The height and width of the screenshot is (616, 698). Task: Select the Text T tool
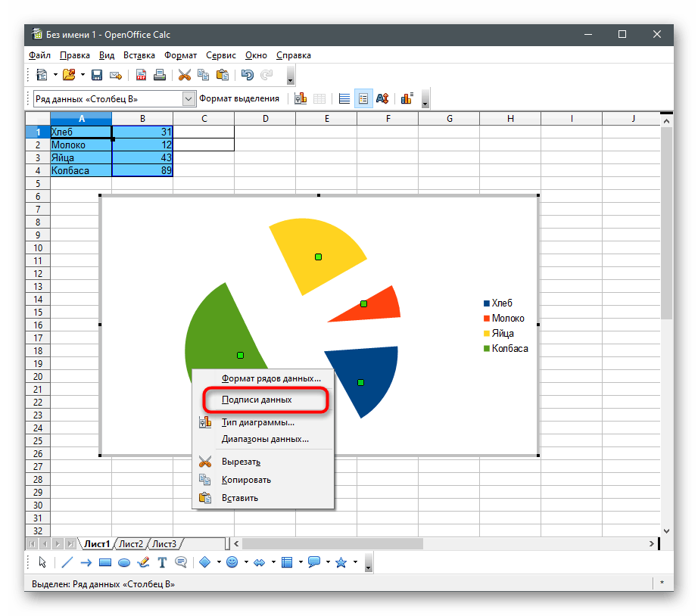click(x=162, y=562)
